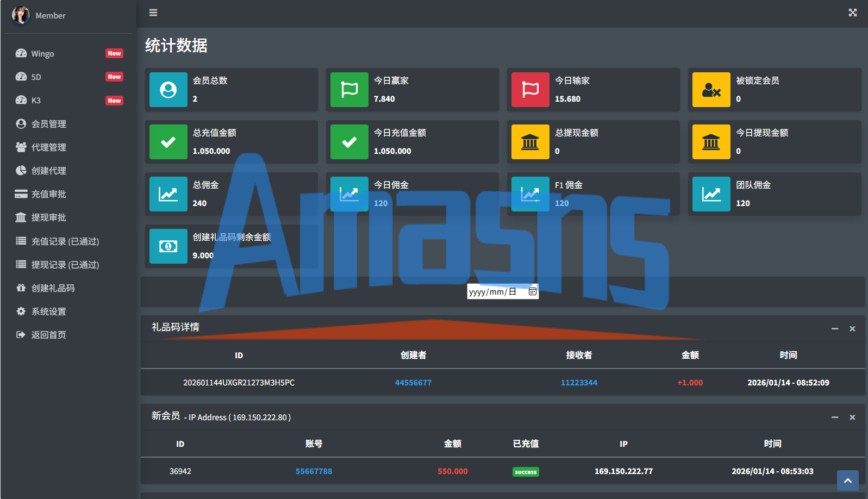
Task: Select 创建代理 sidebar entry
Action: click(x=68, y=171)
